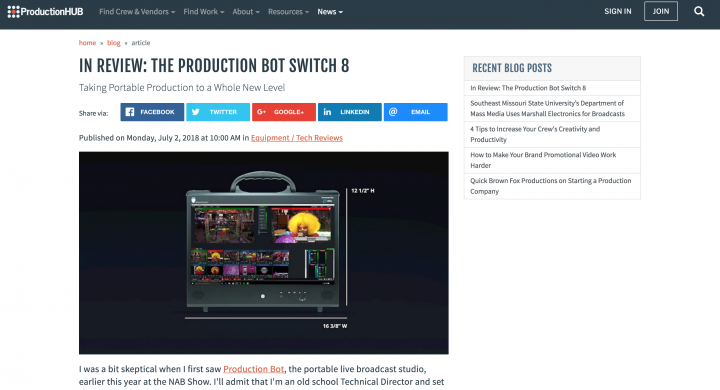The image size is (720, 390).
Task: Go to home breadcrumb link
Action: tap(87, 43)
